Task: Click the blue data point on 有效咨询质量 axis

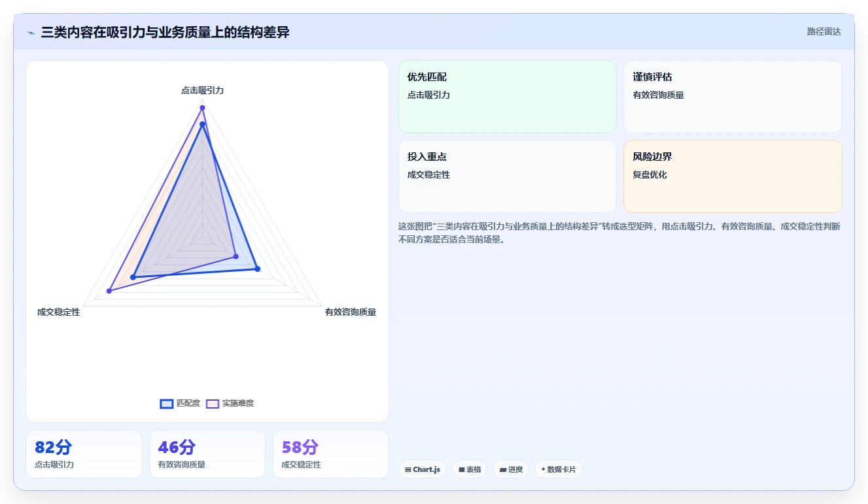Action: 257,269
